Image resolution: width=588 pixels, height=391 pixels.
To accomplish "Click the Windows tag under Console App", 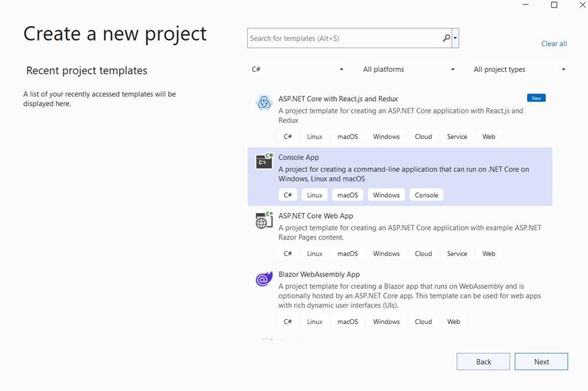I will (x=386, y=195).
